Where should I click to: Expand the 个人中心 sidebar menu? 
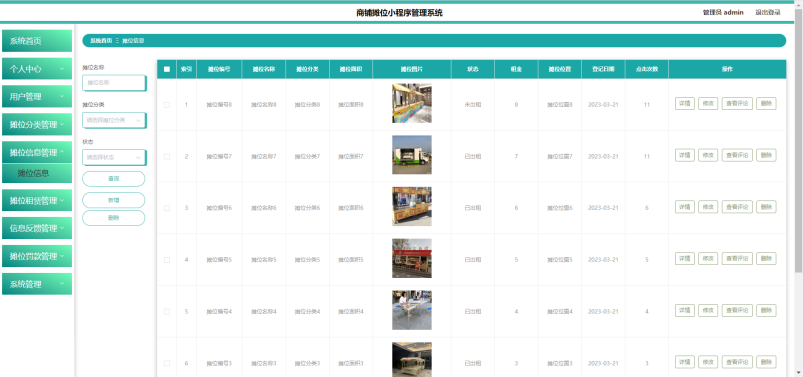click(37, 69)
